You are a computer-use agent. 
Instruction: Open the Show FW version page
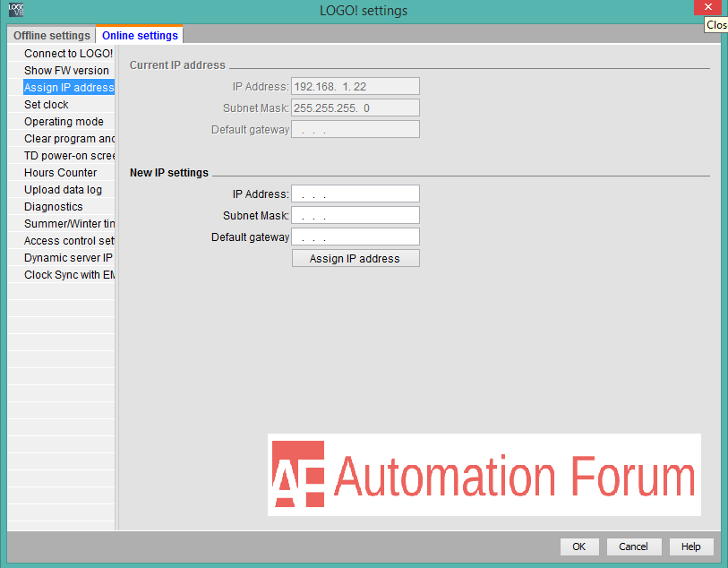(66, 70)
